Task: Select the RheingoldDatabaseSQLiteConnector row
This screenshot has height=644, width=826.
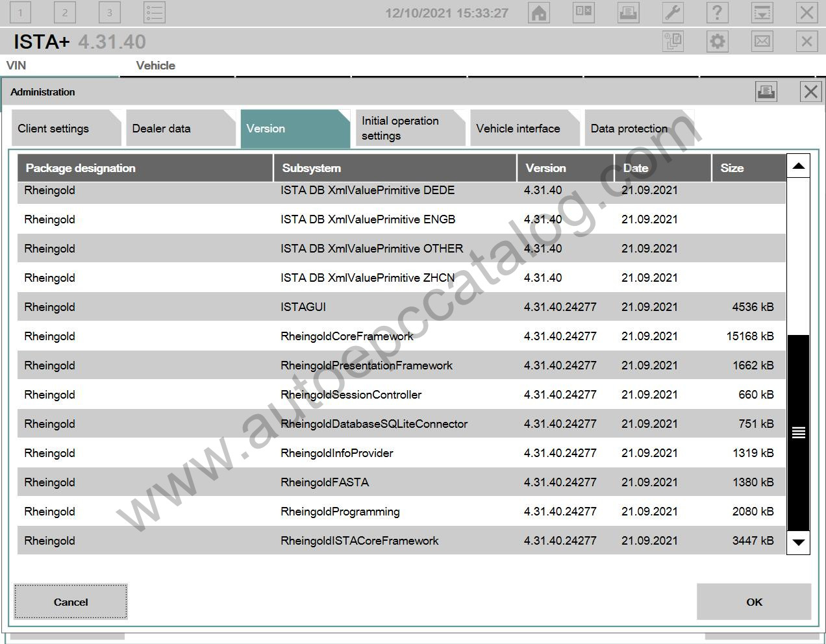Action: pos(401,424)
